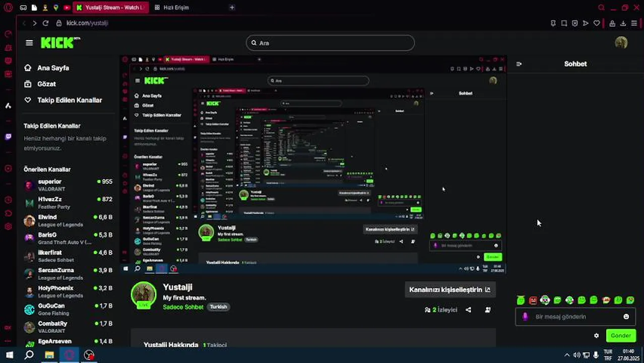The image size is (644, 363).
Task: Click the Yustalji live avatar
Action: [x=144, y=295]
